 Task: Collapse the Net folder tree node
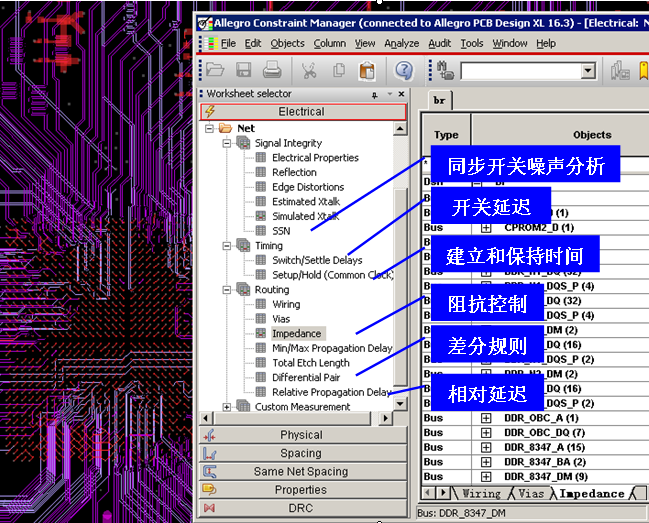pos(209,128)
